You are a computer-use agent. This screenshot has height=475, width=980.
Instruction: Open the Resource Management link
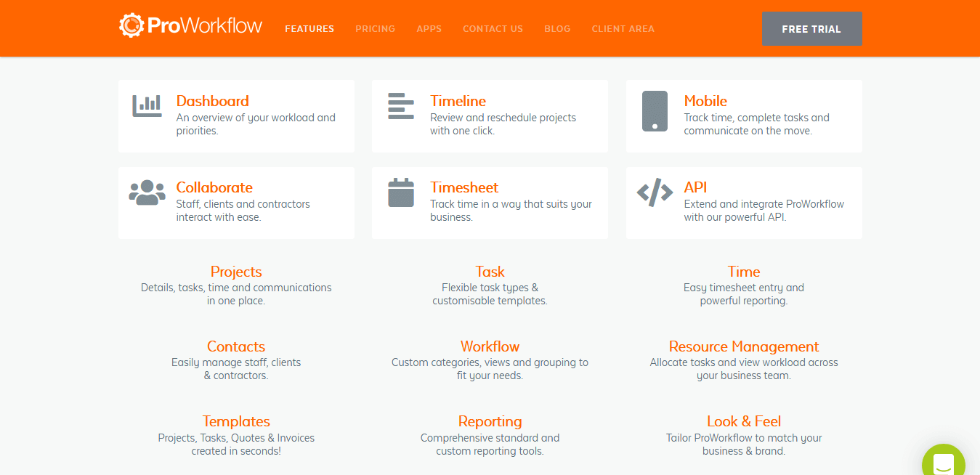(744, 346)
